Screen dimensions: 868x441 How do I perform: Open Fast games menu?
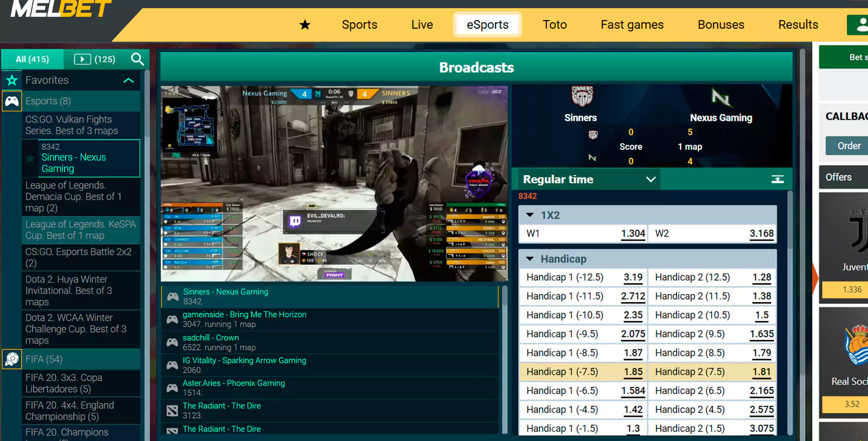point(632,25)
